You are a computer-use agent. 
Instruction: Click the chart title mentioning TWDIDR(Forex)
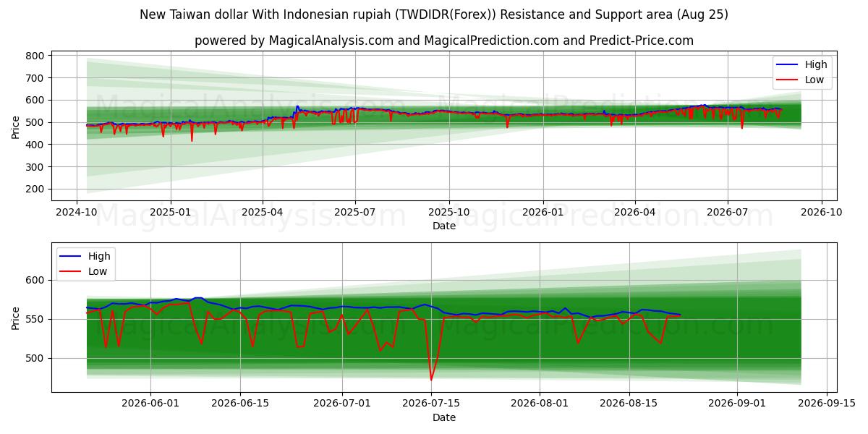tap(434, 14)
